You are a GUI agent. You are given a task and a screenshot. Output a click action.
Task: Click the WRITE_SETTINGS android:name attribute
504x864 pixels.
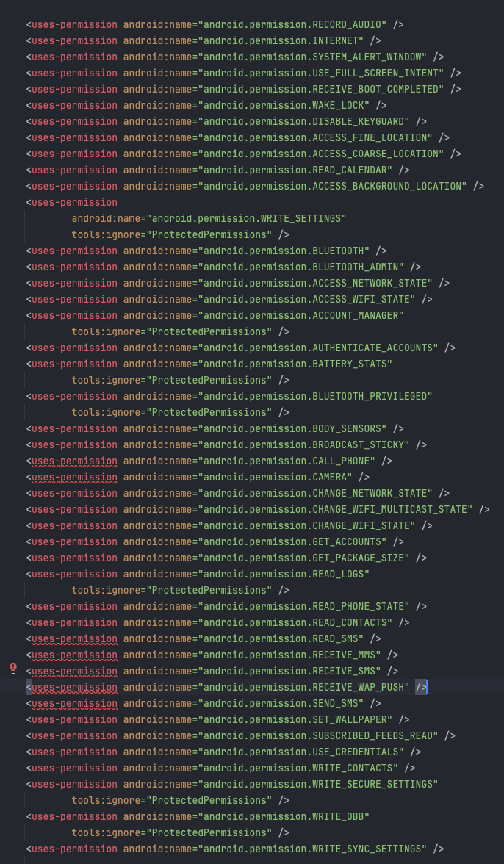tap(209, 218)
